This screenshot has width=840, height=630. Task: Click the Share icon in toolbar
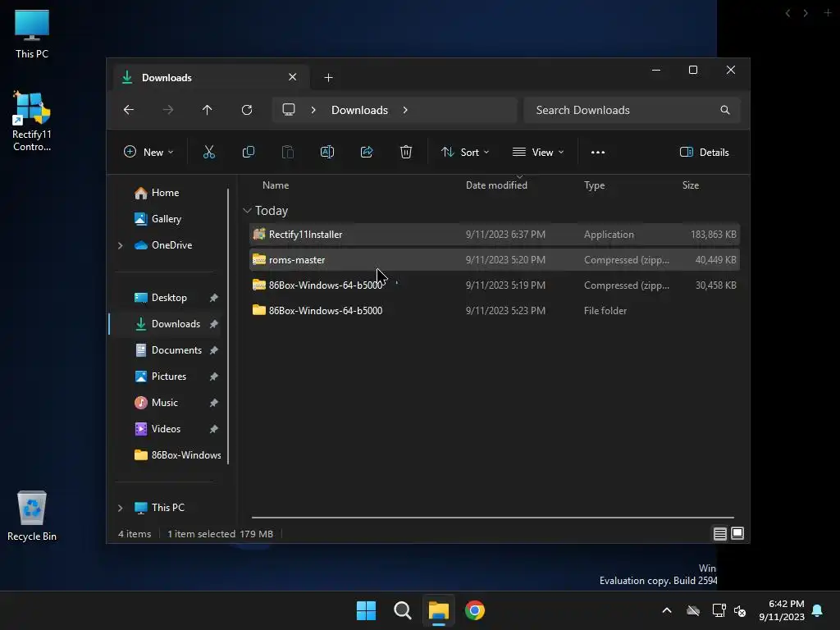(x=367, y=152)
